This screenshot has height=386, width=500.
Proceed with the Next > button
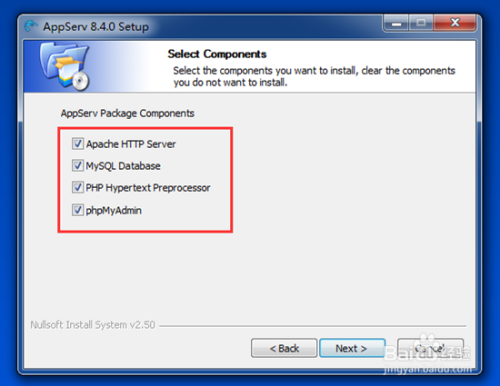coord(352,348)
